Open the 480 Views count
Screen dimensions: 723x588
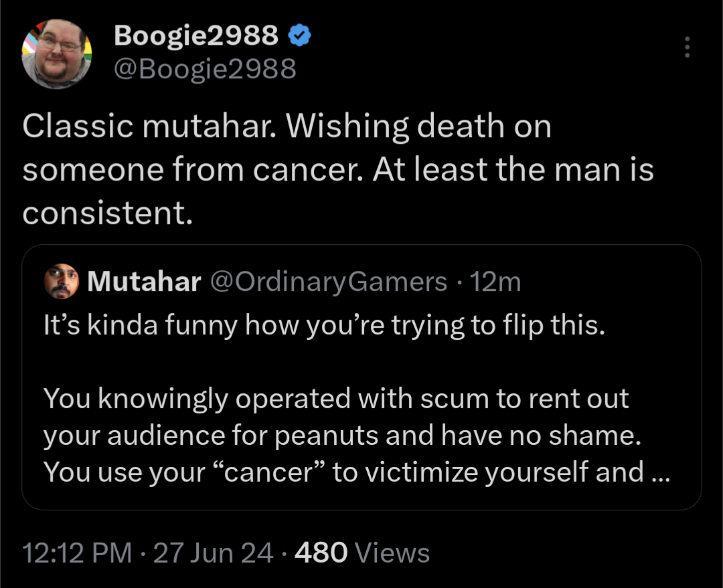[362, 553]
